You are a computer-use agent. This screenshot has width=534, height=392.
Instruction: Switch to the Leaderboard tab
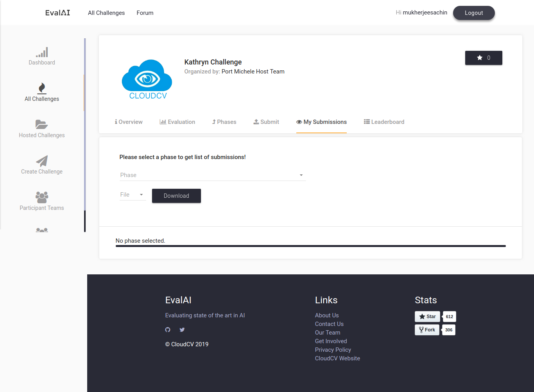point(384,122)
